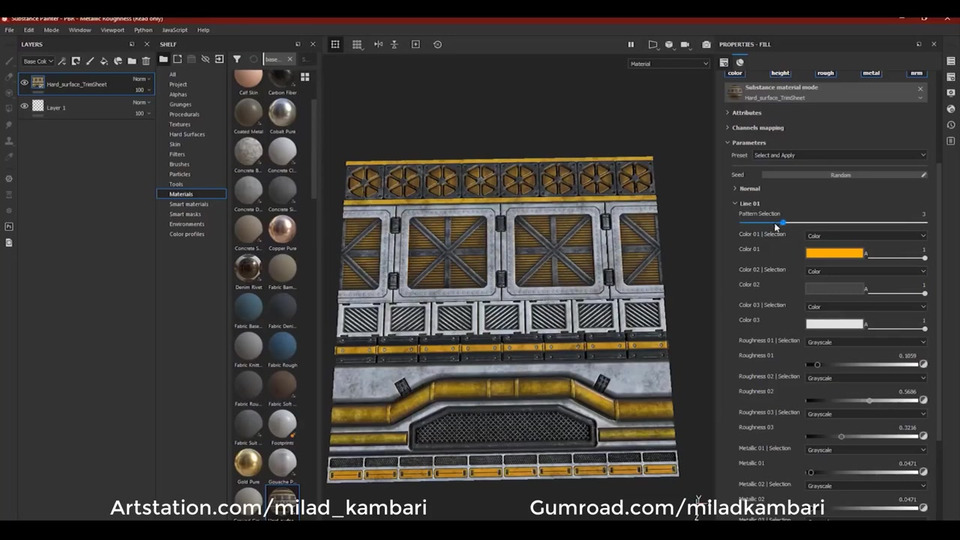Toggle the height channel button
The width and height of the screenshot is (960, 540).
coord(780,73)
